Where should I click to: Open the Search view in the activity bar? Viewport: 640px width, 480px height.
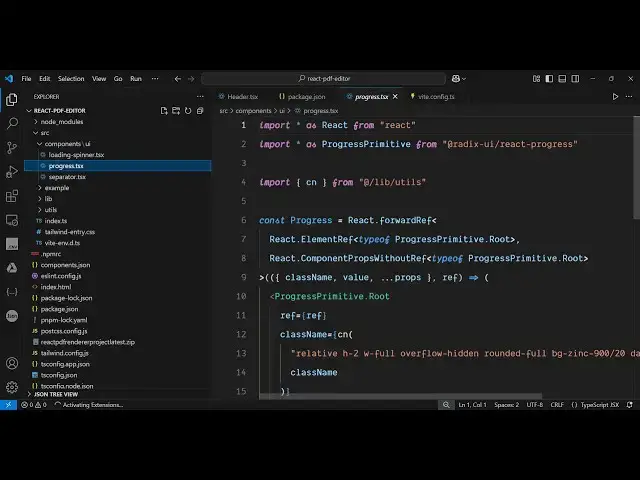[12, 123]
